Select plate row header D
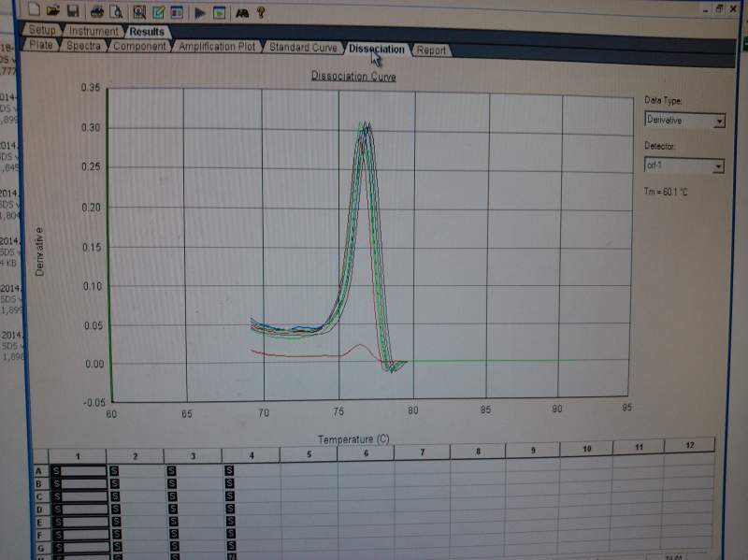The image size is (748, 560). click(x=40, y=510)
